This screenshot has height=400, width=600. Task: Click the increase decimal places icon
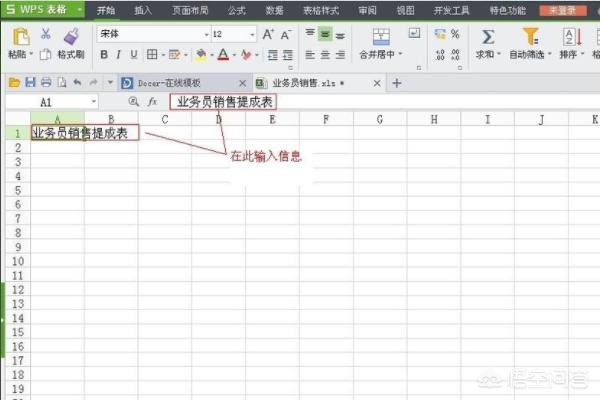tap(440, 55)
